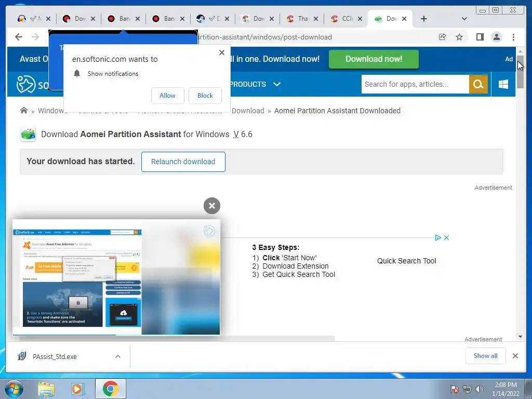Open the Windows Start menu
This screenshot has width=532, height=399.
pyautogui.click(x=14, y=389)
